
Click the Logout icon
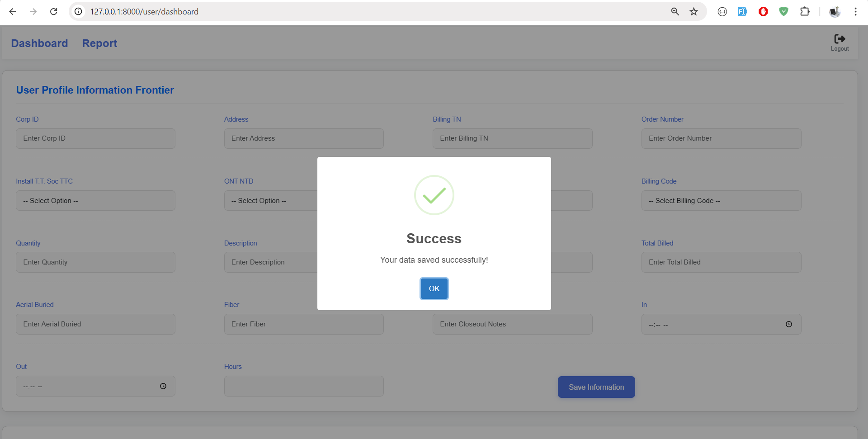pyautogui.click(x=840, y=40)
